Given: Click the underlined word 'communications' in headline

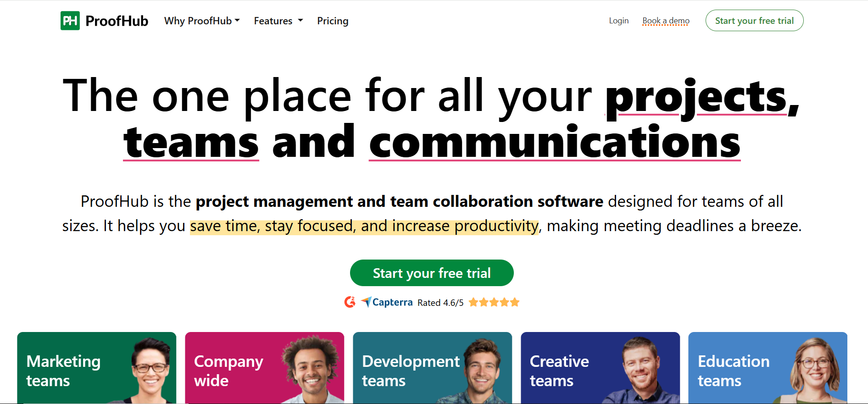Looking at the screenshot, I should coord(555,142).
